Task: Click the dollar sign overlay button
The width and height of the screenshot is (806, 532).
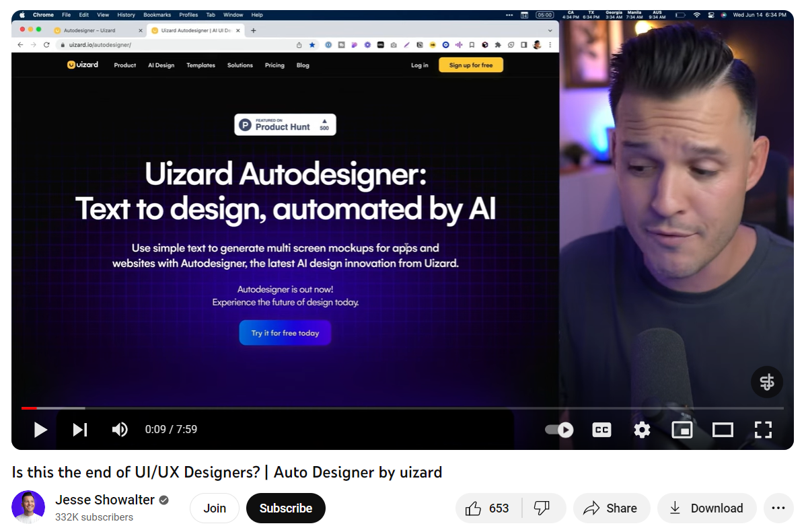Action: click(x=767, y=382)
